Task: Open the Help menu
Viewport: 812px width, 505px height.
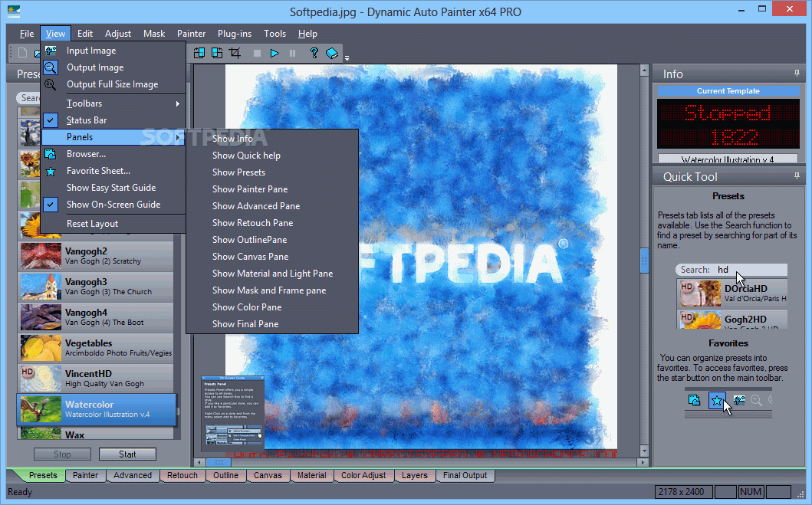Action: pos(307,34)
